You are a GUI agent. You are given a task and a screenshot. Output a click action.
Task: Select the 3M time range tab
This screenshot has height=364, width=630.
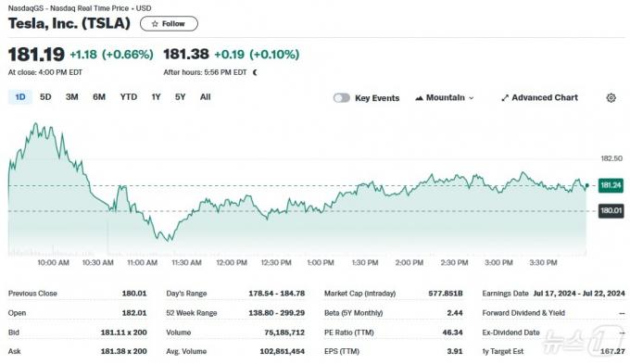pyautogui.click(x=72, y=97)
